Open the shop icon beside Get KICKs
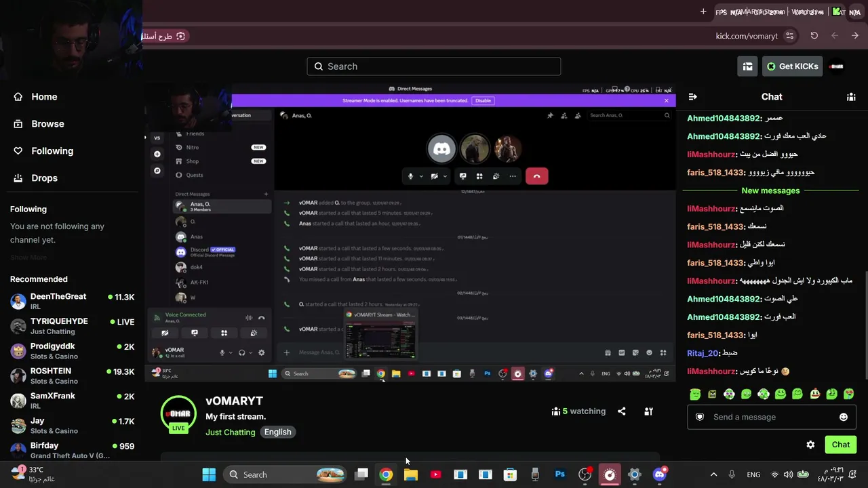The height and width of the screenshot is (488, 868). 747,66
